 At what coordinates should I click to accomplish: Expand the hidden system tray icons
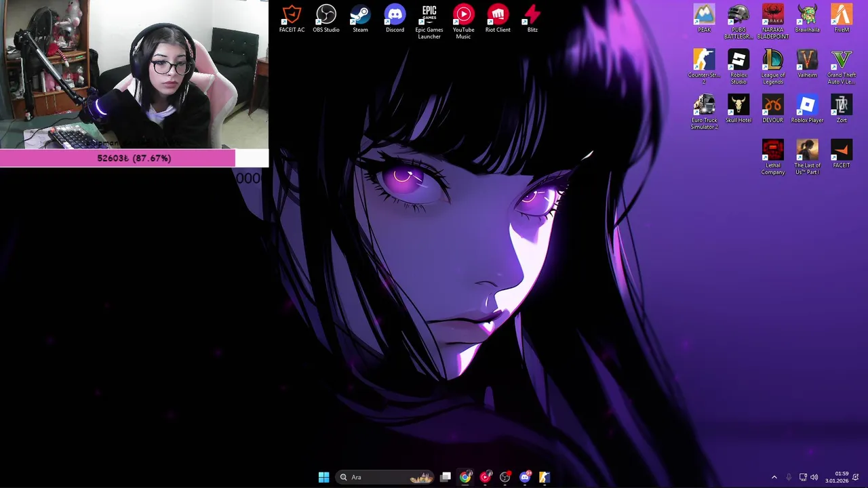(774, 477)
